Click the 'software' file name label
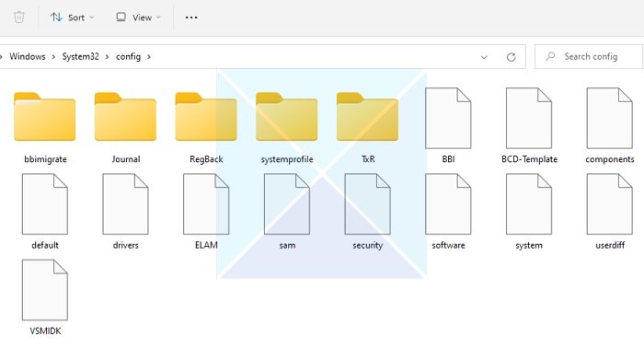Image resolution: width=644 pixels, height=348 pixels. point(449,245)
